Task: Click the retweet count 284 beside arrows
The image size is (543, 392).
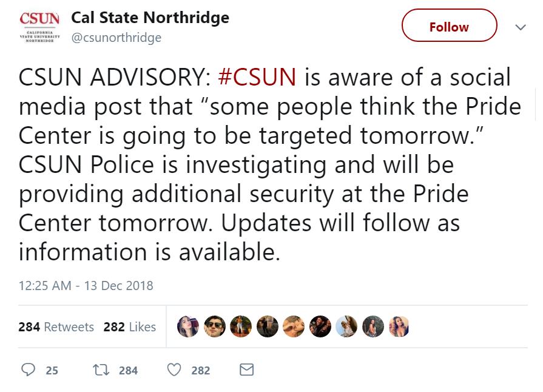Action: (128, 371)
